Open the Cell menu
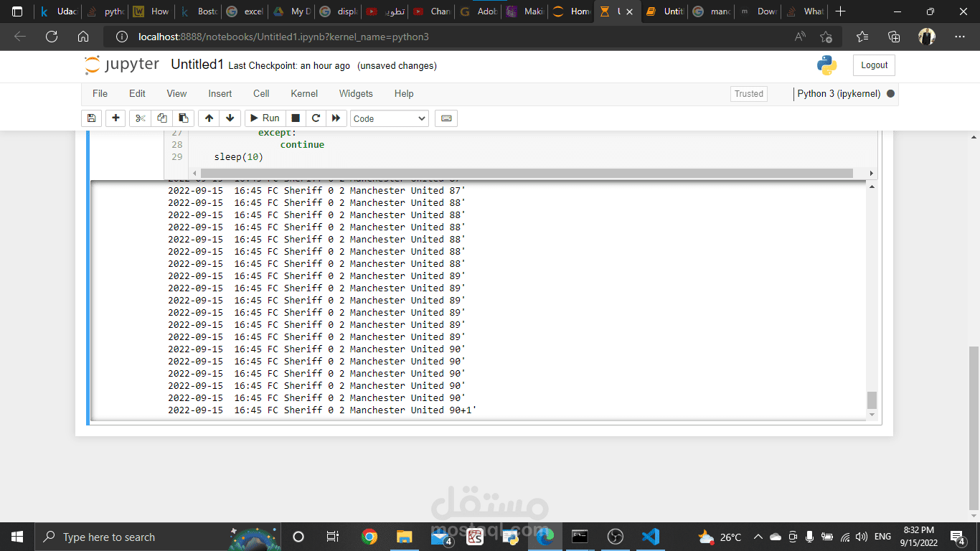 [261, 93]
